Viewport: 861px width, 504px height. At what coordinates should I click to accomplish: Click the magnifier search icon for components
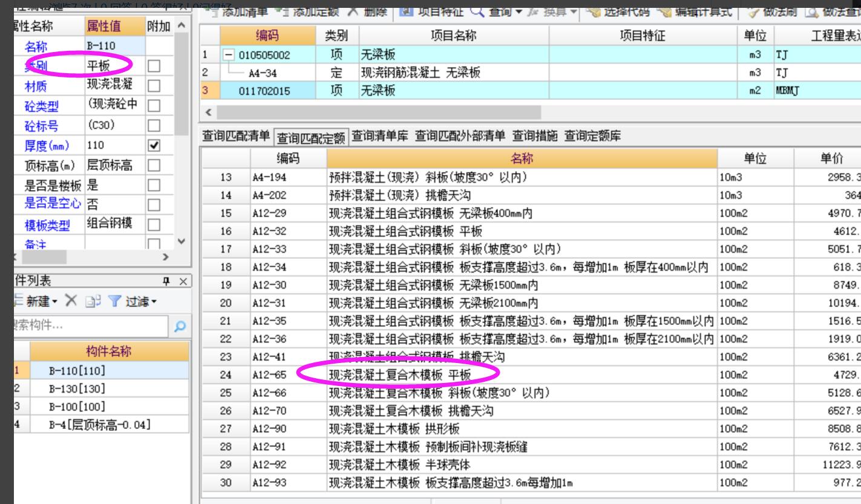pos(179,327)
